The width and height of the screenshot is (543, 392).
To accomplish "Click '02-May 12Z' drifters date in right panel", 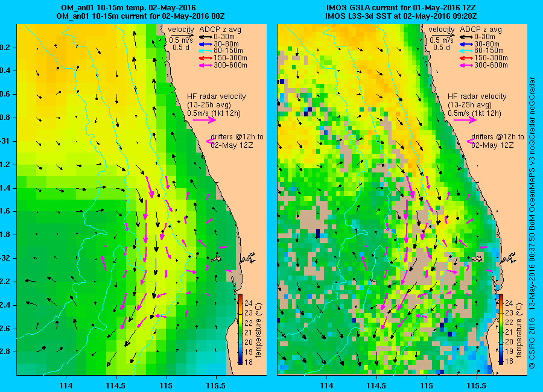I will pos(492,145).
